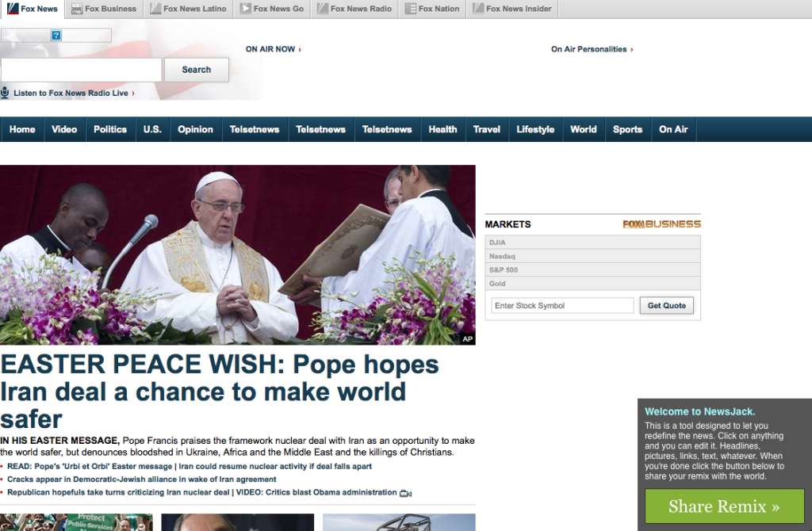Viewport: 812px width, 531px height.
Task: Open the Politics navigation menu item
Action: point(110,129)
